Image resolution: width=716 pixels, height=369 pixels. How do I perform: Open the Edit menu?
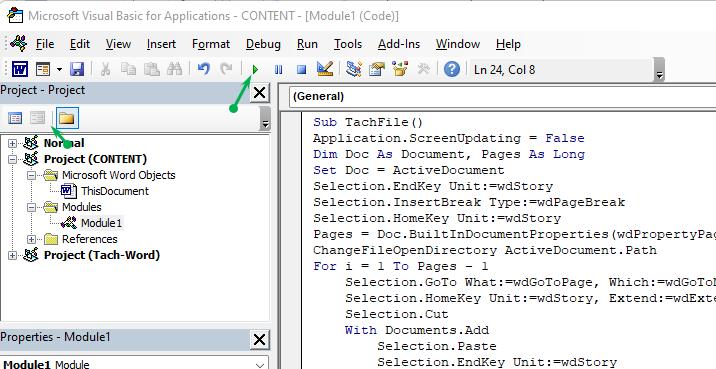[x=80, y=44]
